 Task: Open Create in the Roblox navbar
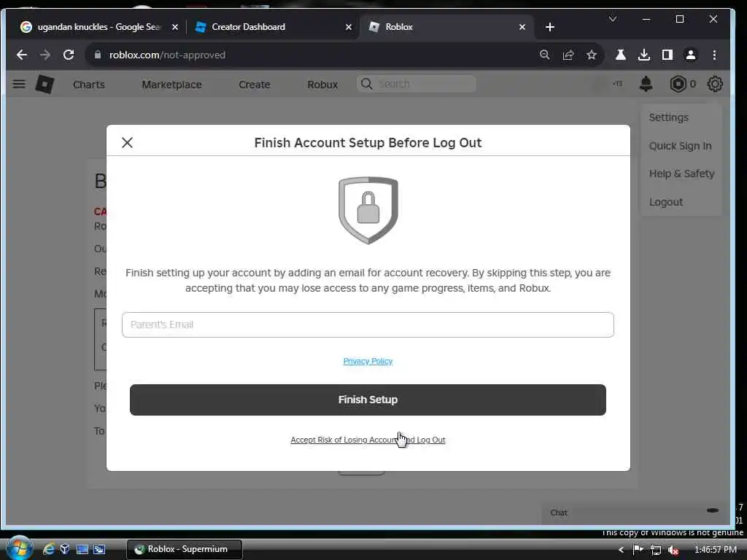pyautogui.click(x=255, y=85)
